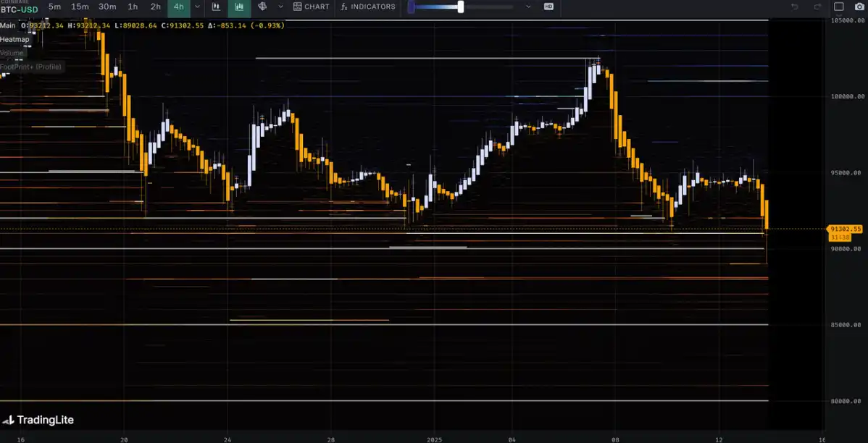
Task: Open the dropdown next to globe icon
Action: (280, 7)
